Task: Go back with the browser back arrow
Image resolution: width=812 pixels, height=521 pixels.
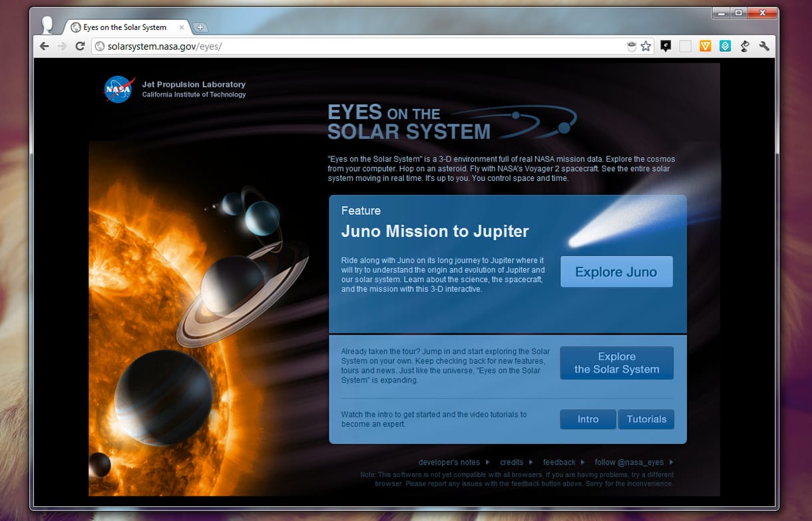Action: pyautogui.click(x=44, y=46)
